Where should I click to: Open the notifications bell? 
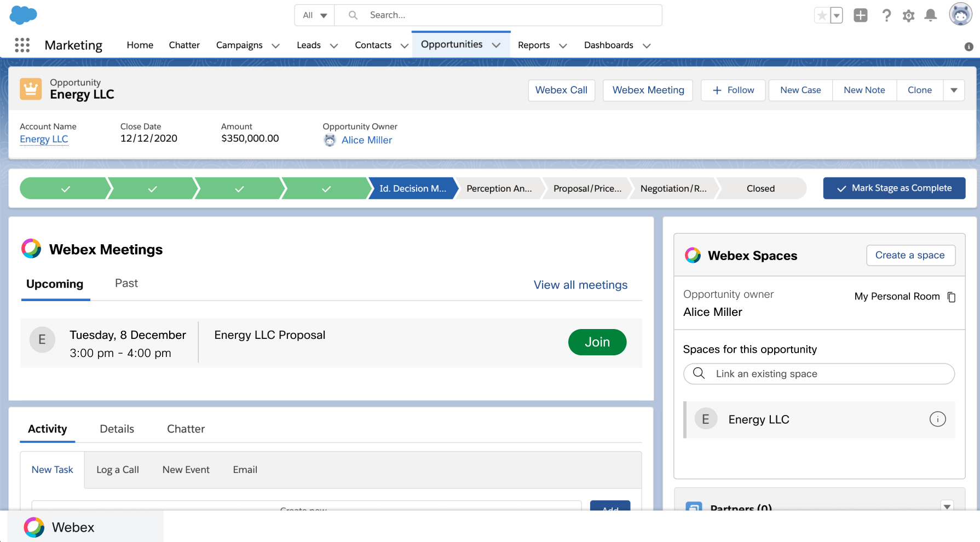(931, 15)
